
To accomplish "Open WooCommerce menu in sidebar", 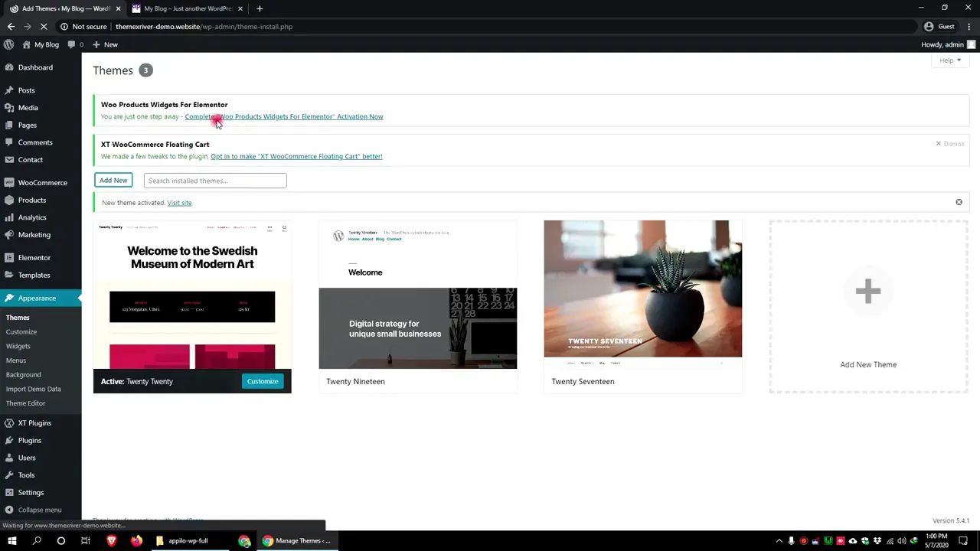I will click(x=42, y=183).
